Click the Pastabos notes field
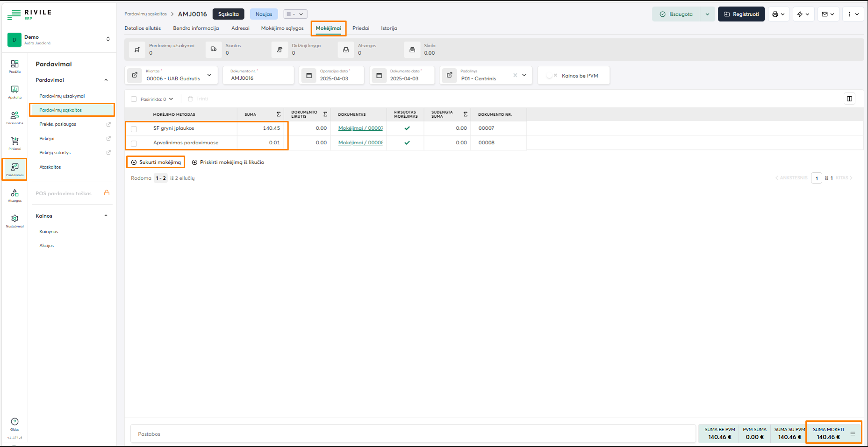Viewport: 868px width, 447px height. coord(411,434)
